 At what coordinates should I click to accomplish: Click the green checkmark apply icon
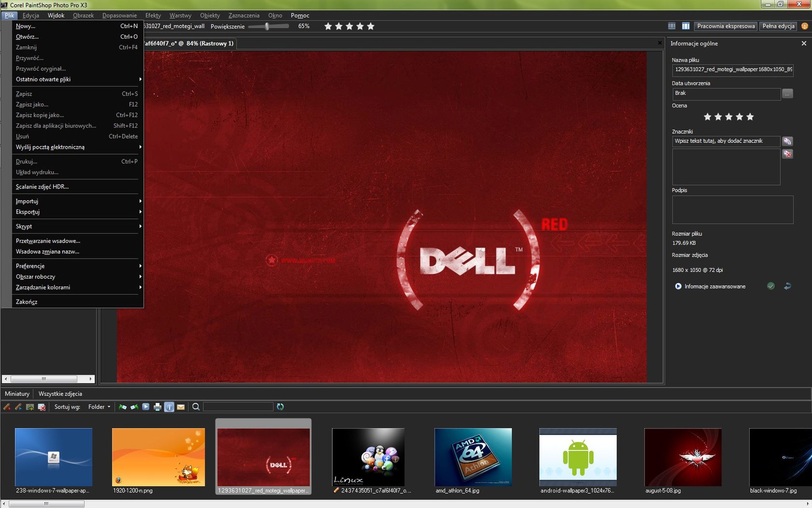coord(771,286)
